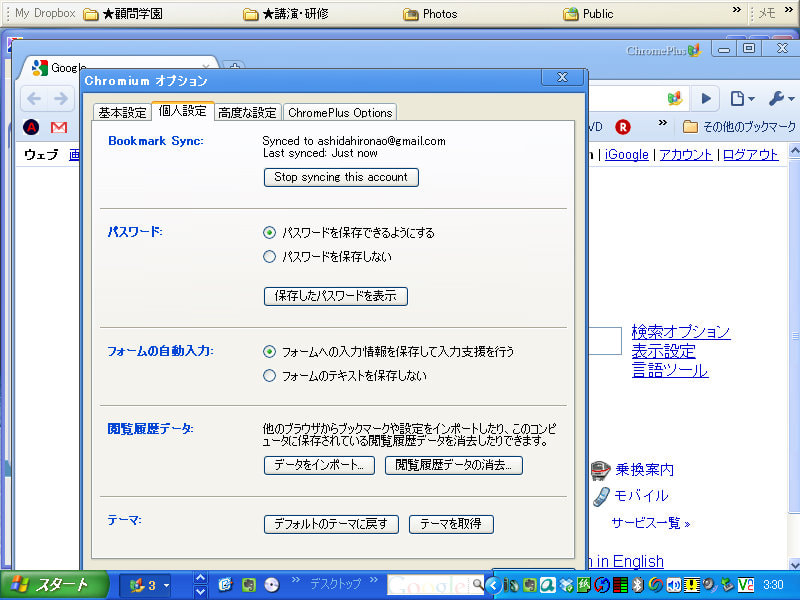Screen dimensions: 800x600
Task: Choose フォームのテキストを保存しない option
Action: click(x=268, y=375)
